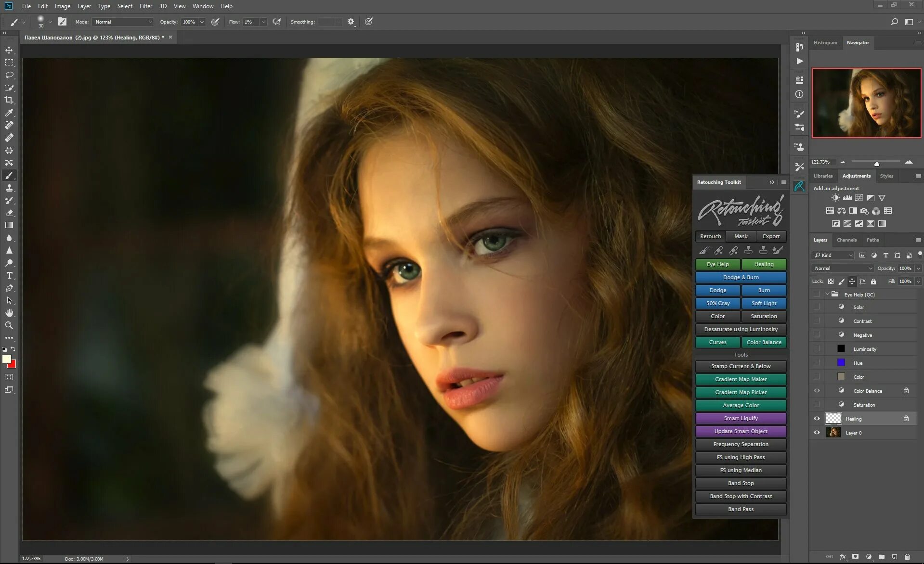
Task: Click the Frequency Separation button
Action: (741, 444)
